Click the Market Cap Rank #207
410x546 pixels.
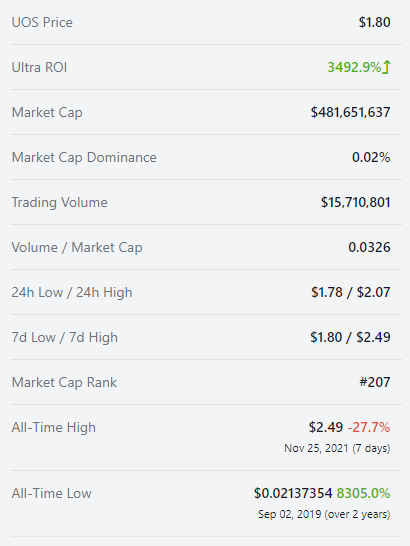click(375, 382)
